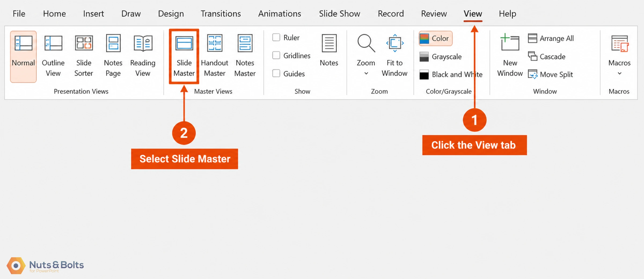Viewport: 644px width, 279px height.
Task: Open the File menu tab
Action: click(x=19, y=13)
